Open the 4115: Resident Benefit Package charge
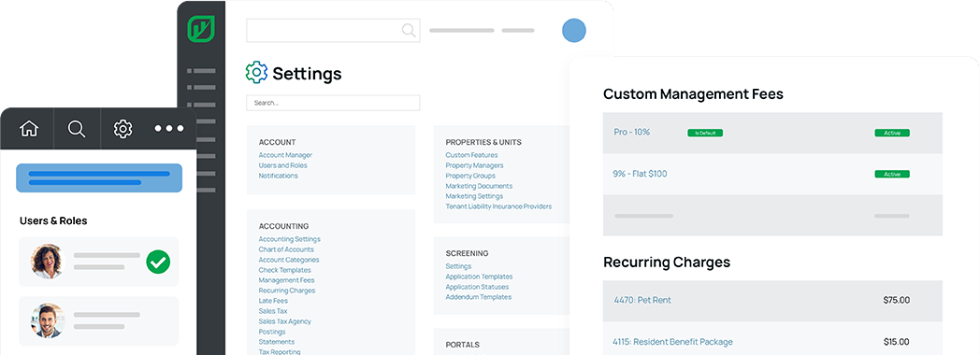Viewport: 980px width, 355px height. (x=672, y=342)
